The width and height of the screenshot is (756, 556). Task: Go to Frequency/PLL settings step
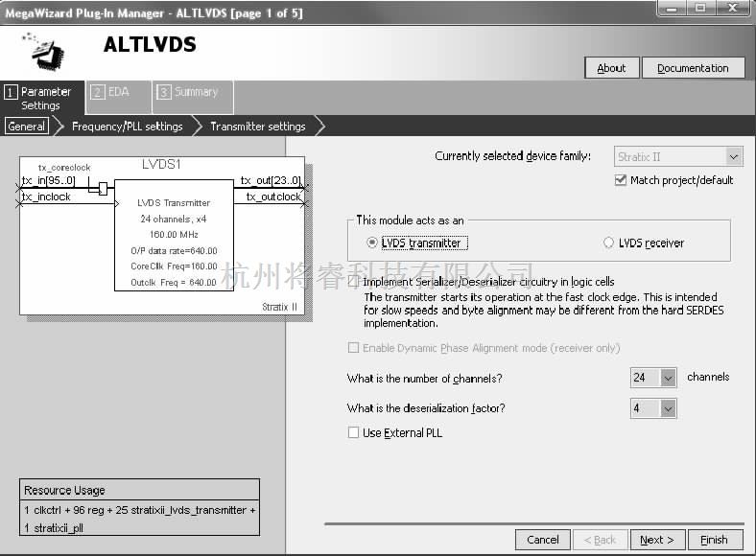pos(127,127)
